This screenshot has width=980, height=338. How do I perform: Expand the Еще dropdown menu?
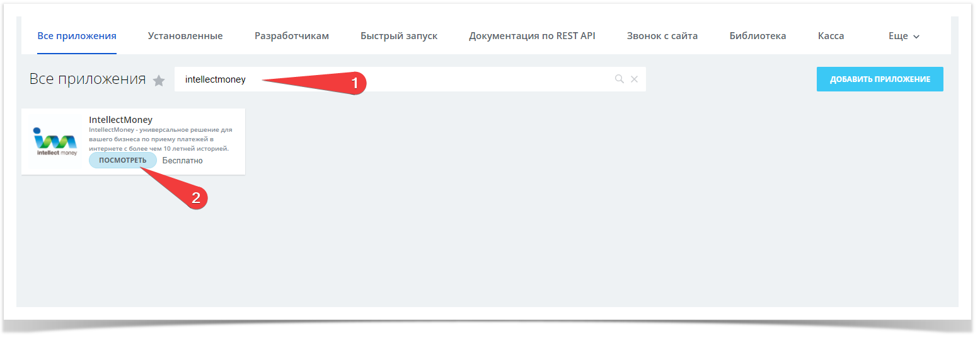pyautogui.click(x=904, y=36)
